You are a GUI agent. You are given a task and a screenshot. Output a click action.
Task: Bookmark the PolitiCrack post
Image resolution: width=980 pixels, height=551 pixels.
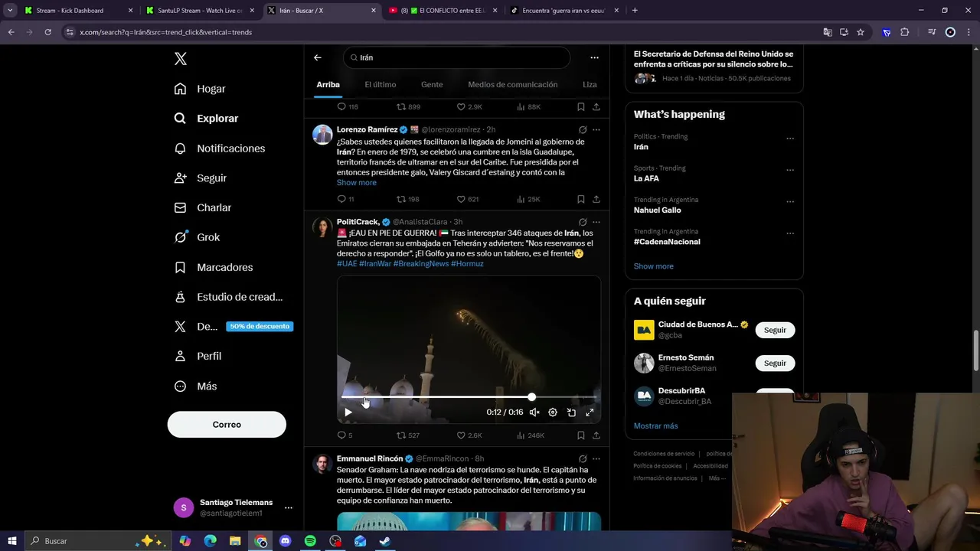pyautogui.click(x=581, y=435)
